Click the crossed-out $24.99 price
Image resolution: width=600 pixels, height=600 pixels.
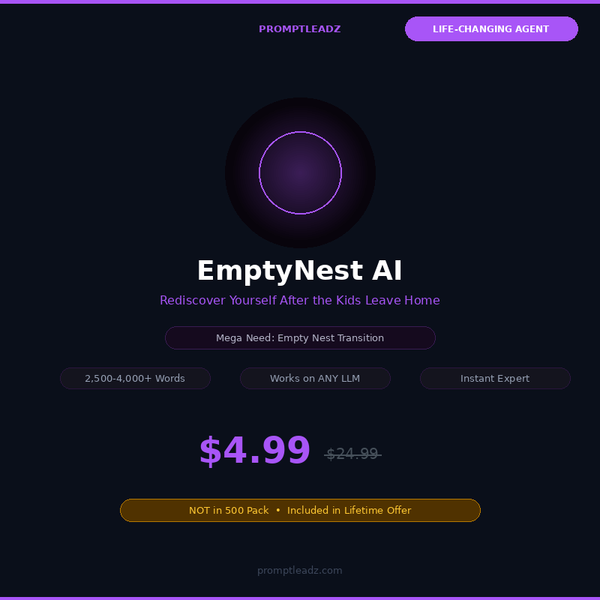click(352, 454)
